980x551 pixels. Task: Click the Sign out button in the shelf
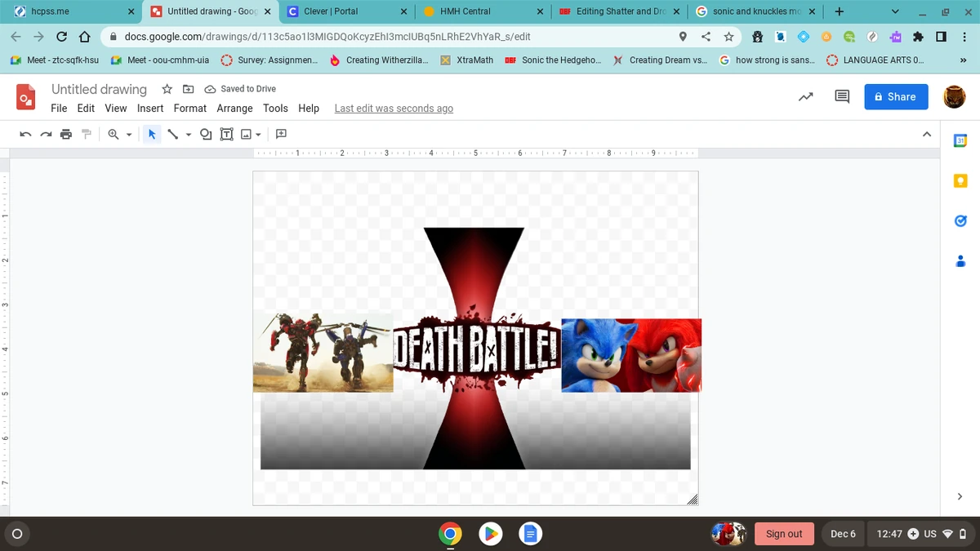784,533
